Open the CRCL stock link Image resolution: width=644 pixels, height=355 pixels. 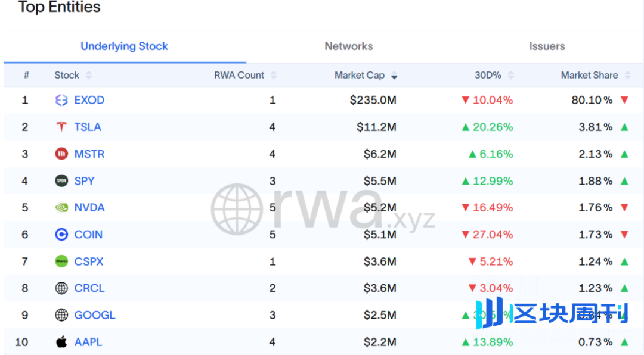pos(89,288)
